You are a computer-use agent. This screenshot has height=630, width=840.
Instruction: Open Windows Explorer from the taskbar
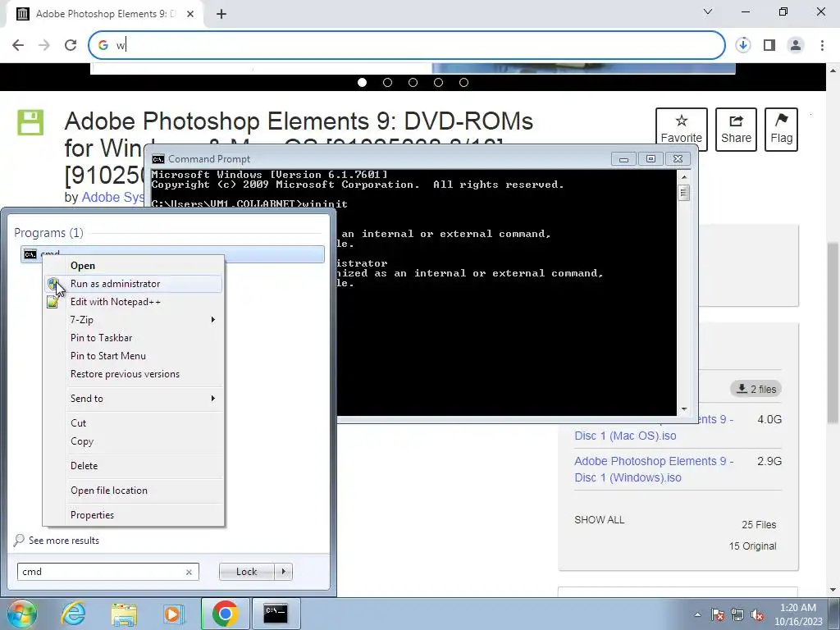click(x=124, y=614)
